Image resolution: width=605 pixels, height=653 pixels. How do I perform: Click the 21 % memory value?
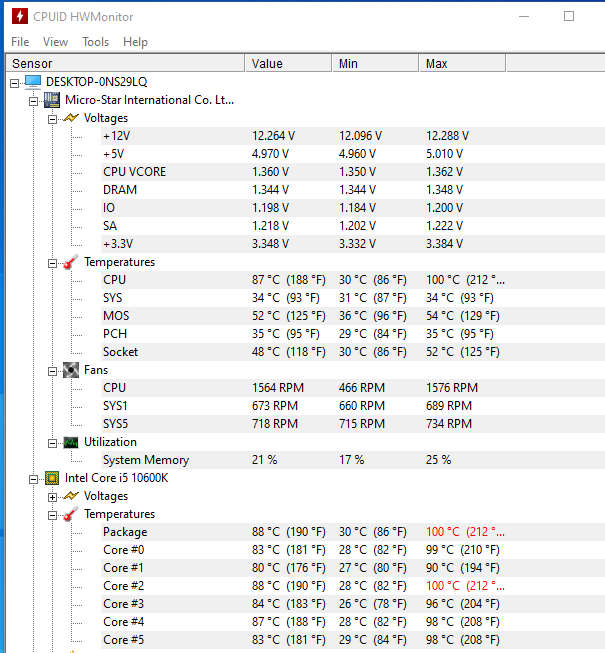pos(264,460)
